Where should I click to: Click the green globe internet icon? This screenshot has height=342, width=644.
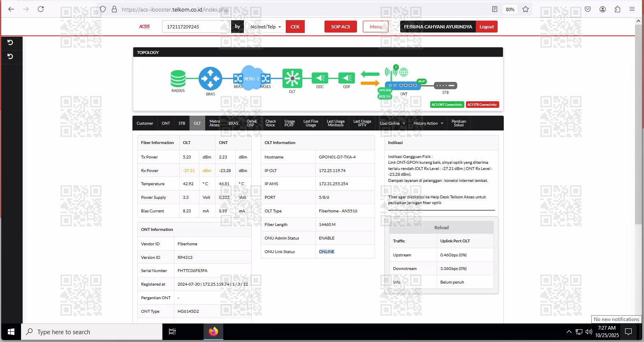click(x=404, y=72)
